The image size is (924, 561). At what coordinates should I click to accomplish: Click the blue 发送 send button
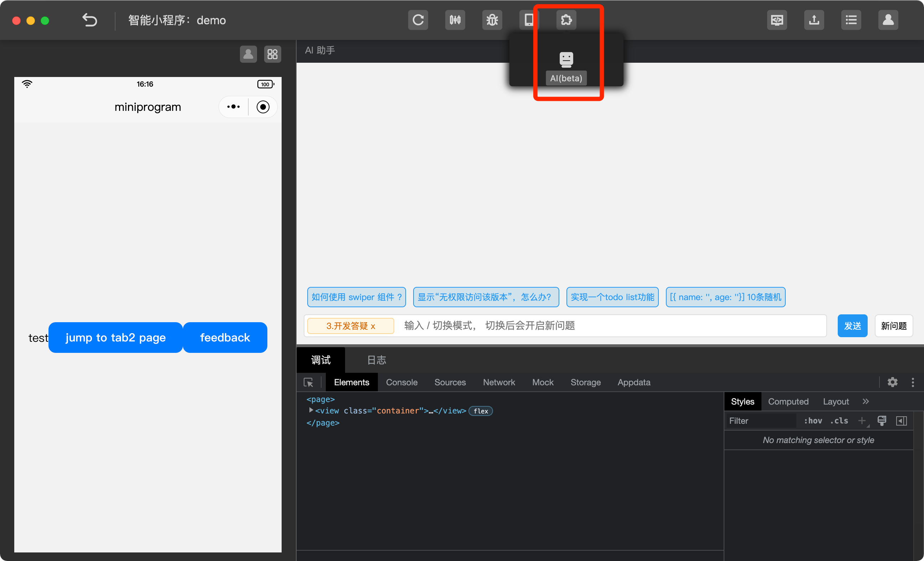[852, 325]
